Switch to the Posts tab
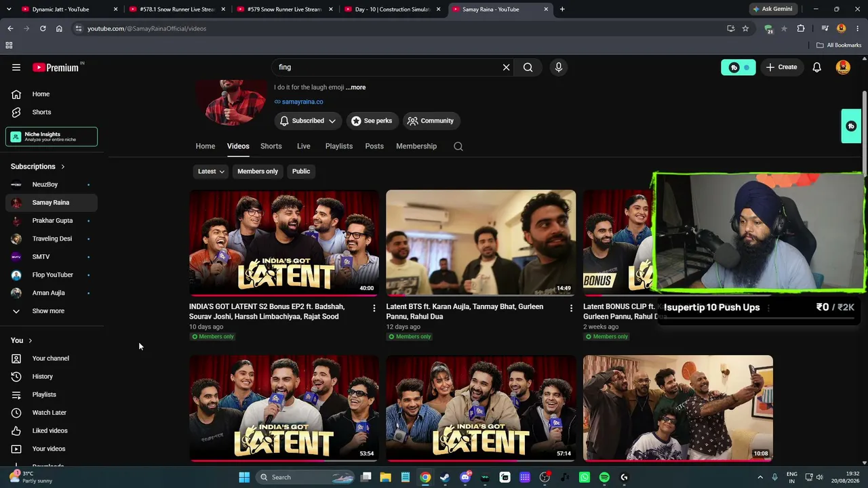 pyautogui.click(x=374, y=146)
